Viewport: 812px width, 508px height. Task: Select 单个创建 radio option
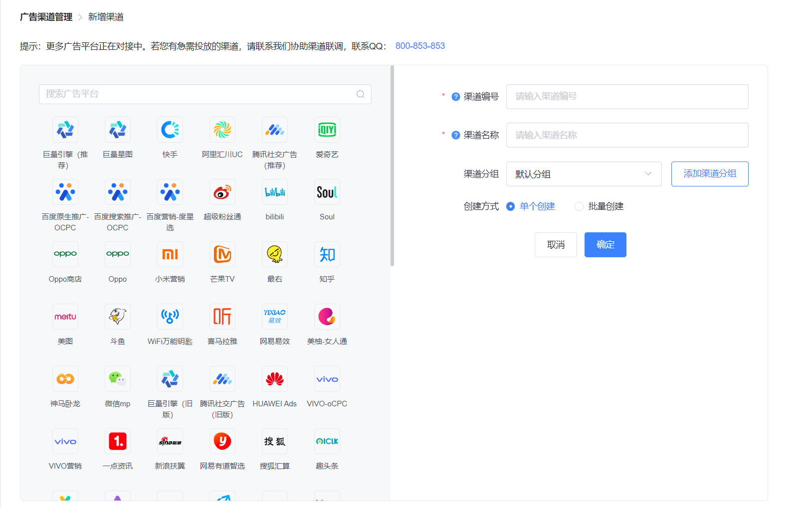(x=531, y=206)
